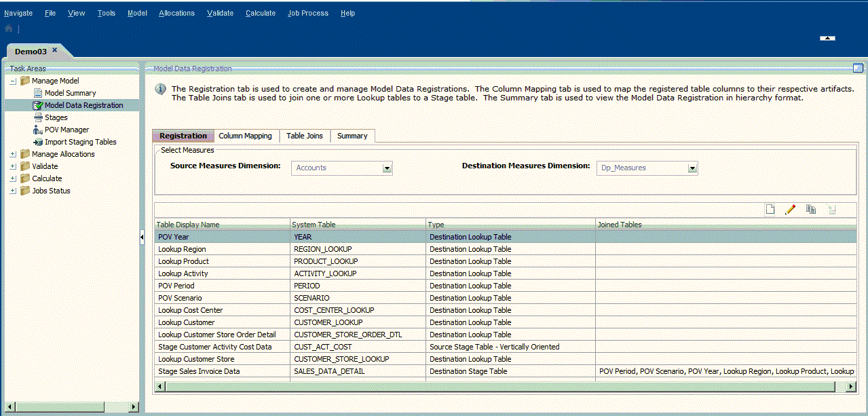
Task: Open the Destination Measures Dimension dropdown
Action: point(692,168)
